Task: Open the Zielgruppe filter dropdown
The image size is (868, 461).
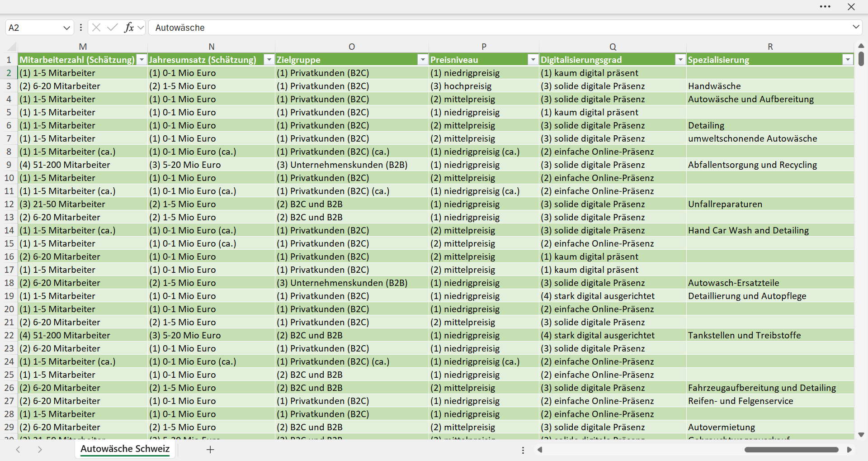Action: tap(423, 60)
